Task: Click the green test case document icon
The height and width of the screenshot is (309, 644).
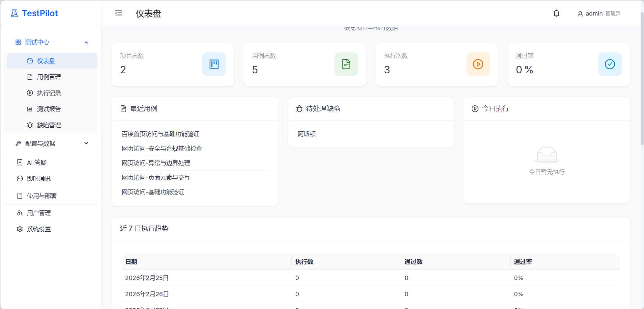Action: pyautogui.click(x=346, y=64)
